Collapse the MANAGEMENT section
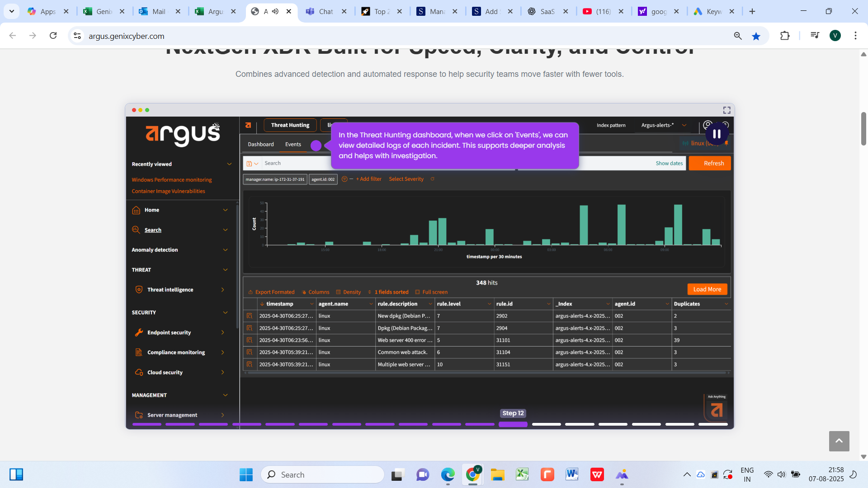 coord(225,395)
